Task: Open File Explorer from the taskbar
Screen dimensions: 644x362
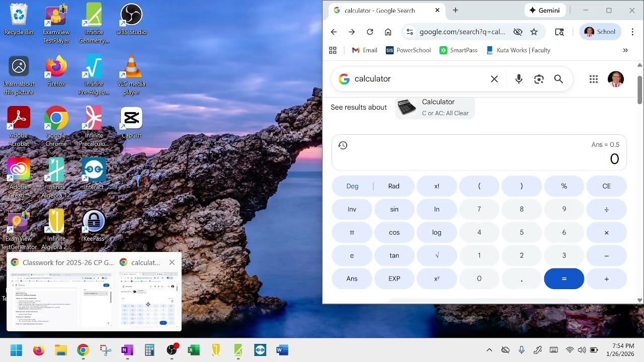Action: click(x=61, y=350)
